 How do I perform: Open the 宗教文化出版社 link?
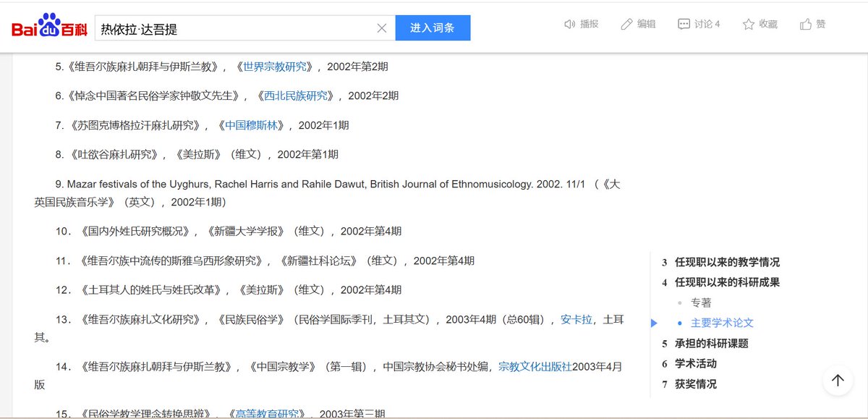coord(535,367)
